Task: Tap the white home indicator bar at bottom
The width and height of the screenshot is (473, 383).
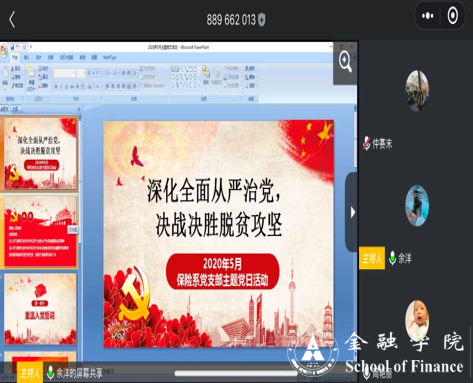Action: (x=236, y=373)
